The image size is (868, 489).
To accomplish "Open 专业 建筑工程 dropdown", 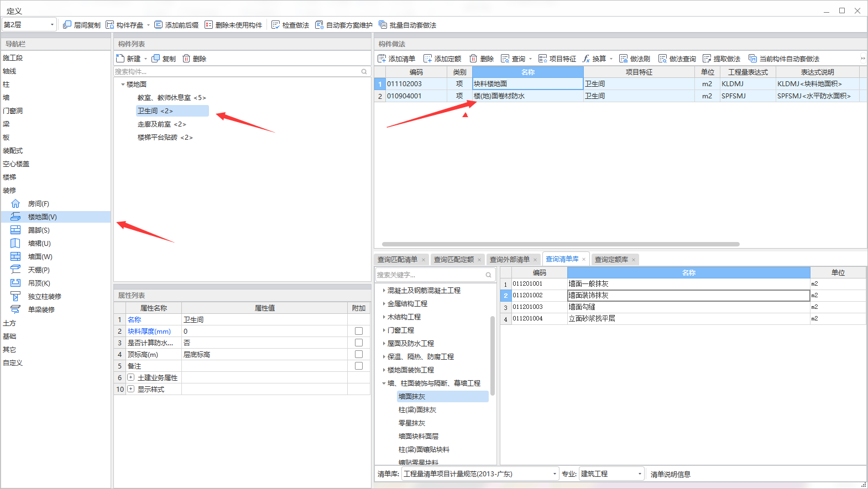I will pos(640,474).
